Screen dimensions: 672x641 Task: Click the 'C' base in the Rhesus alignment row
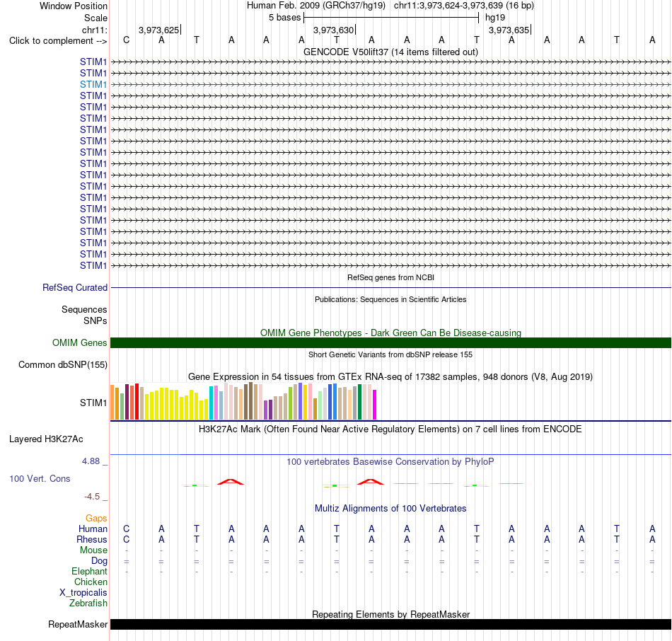126,539
